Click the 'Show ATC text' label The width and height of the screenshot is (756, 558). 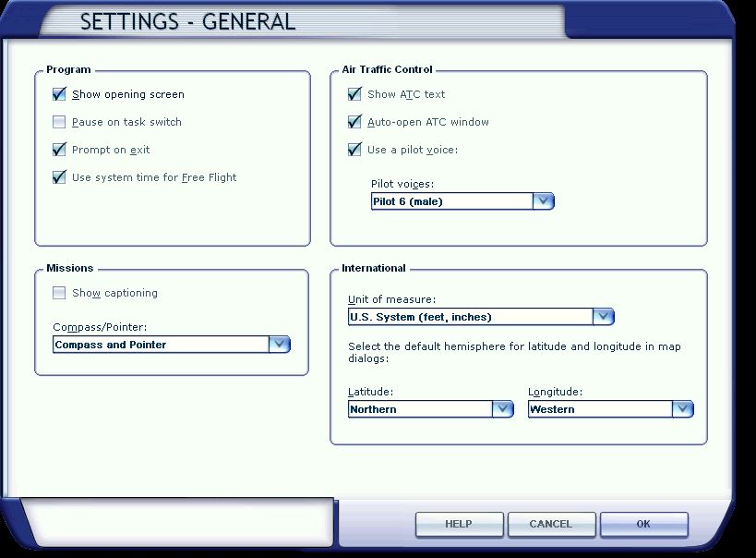click(x=406, y=94)
